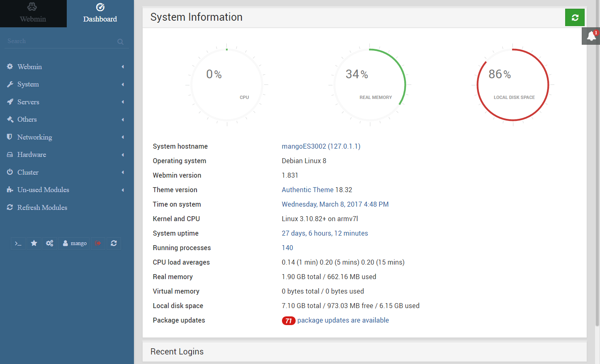
Task: Click the Real Memory 34% gauge
Action: [370, 85]
